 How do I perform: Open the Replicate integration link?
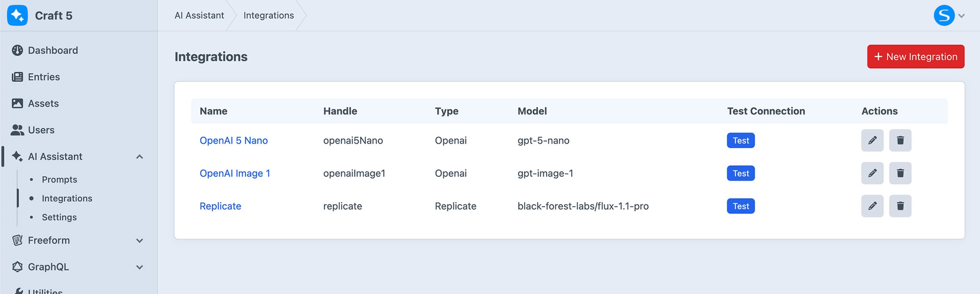220,206
